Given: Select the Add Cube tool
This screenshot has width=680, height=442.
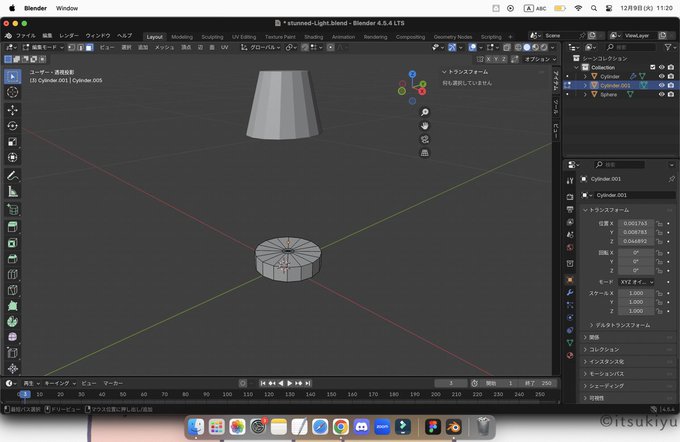Looking at the screenshot, I should tap(13, 210).
